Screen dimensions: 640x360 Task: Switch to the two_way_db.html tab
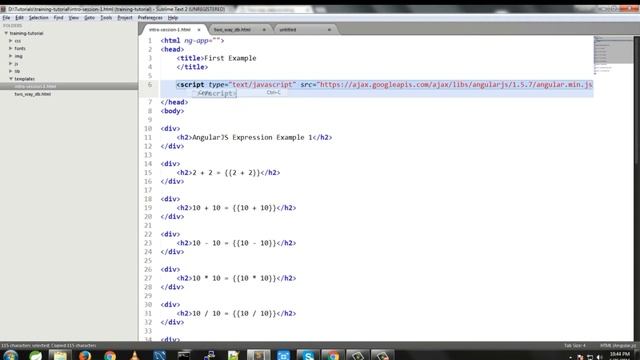click(x=232, y=29)
